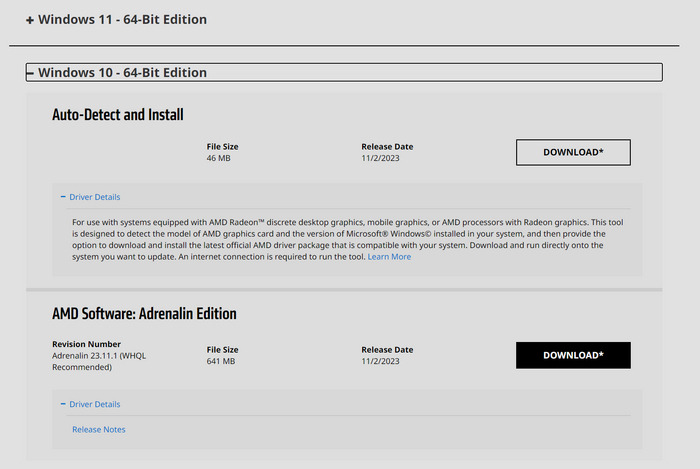Open the Release Notes link
Screen dimensions: 700x469
[x=99, y=430]
